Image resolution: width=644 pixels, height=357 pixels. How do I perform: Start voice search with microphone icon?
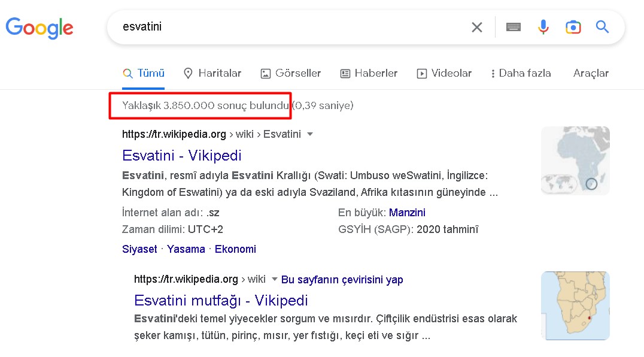tap(543, 27)
